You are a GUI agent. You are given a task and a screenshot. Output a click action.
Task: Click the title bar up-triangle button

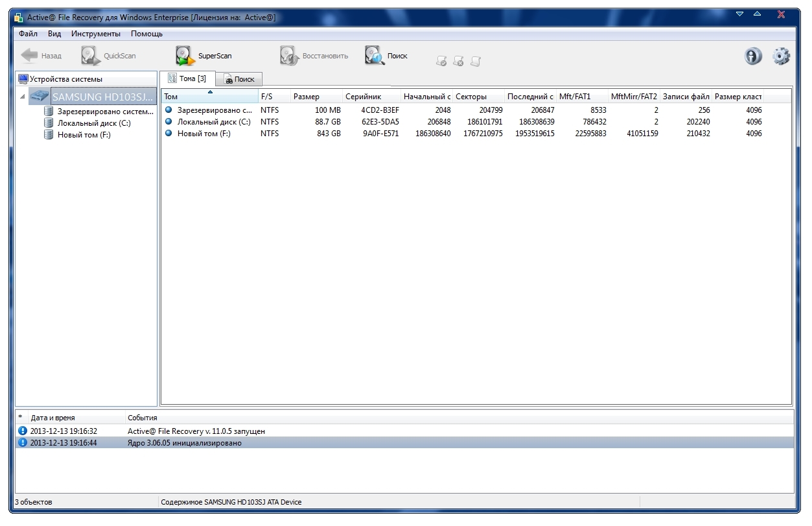click(x=757, y=14)
